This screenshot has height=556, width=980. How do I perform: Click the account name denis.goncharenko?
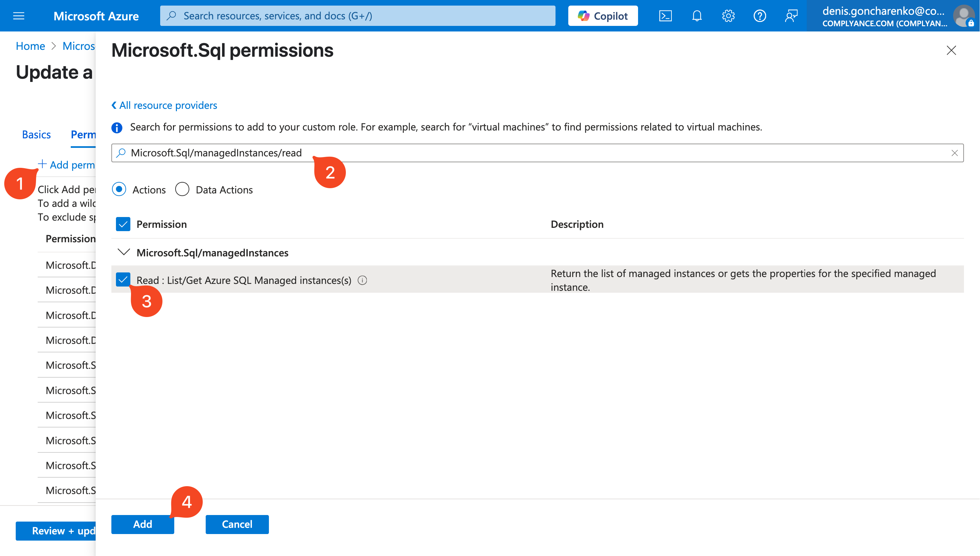tap(883, 11)
